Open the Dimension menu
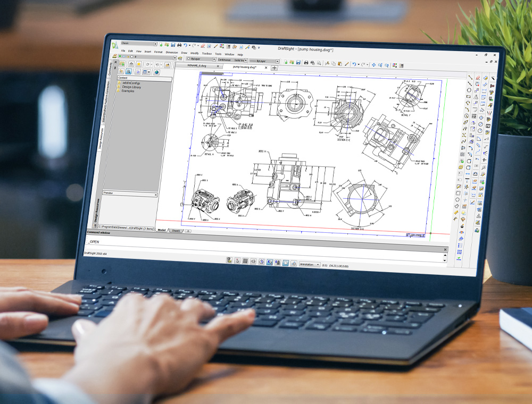Image resolution: width=532 pixels, height=404 pixels. (x=171, y=53)
